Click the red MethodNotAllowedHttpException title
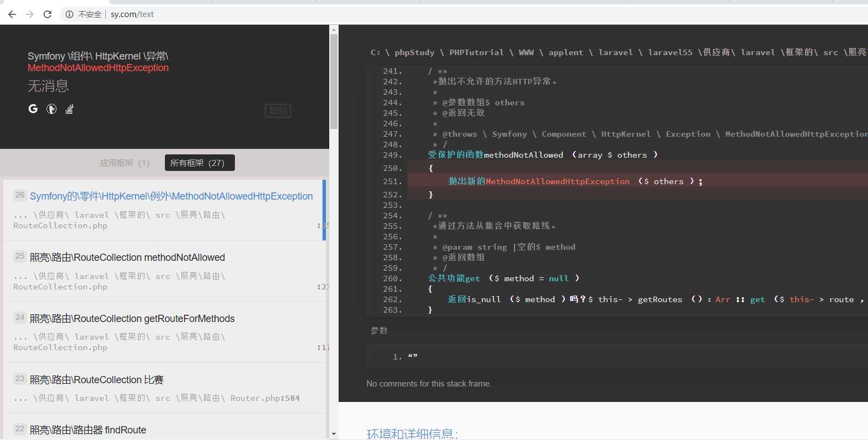The height and width of the screenshot is (440, 868). click(x=98, y=68)
